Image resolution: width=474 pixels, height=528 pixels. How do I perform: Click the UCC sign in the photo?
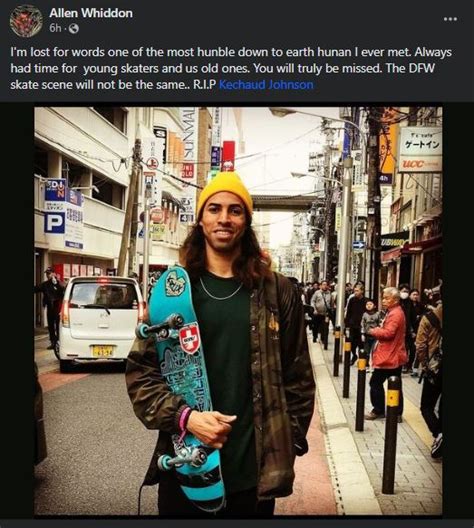click(x=420, y=164)
